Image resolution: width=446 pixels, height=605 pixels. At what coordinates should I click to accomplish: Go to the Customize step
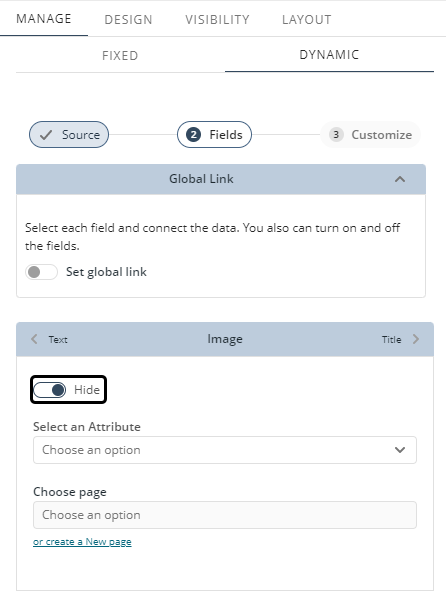pyautogui.click(x=370, y=135)
